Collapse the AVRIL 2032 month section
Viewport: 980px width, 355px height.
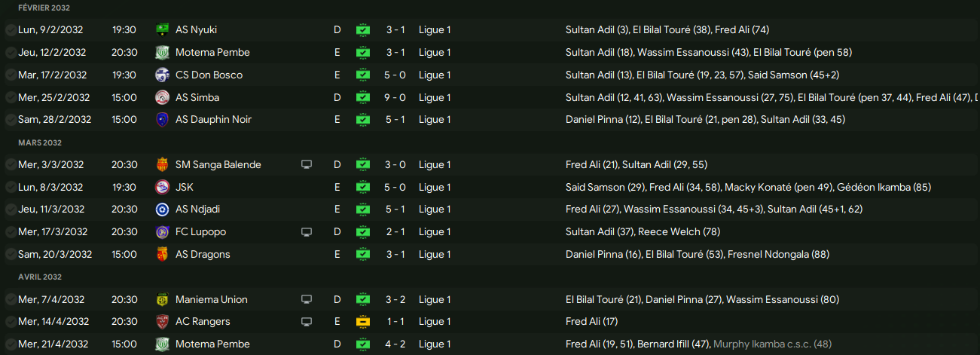tap(40, 277)
